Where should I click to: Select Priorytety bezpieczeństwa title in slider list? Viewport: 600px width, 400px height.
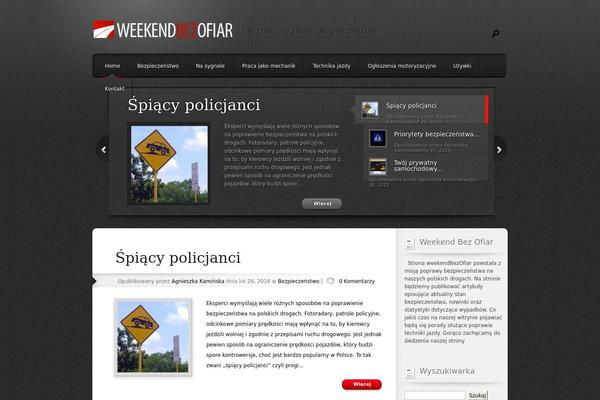pos(436,134)
